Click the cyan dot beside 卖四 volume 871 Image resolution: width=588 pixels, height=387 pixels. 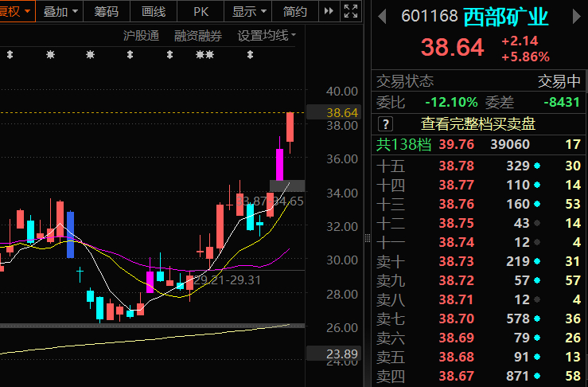coord(537,376)
